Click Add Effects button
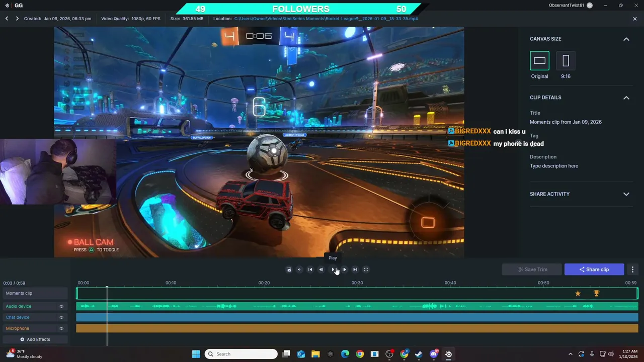Viewport: 644px width, 362px height. pyautogui.click(x=35, y=339)
